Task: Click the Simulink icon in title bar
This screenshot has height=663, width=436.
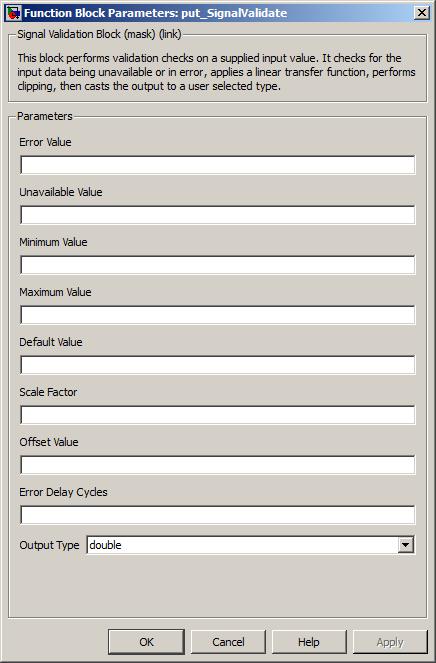Action: (x=13, y=13)
